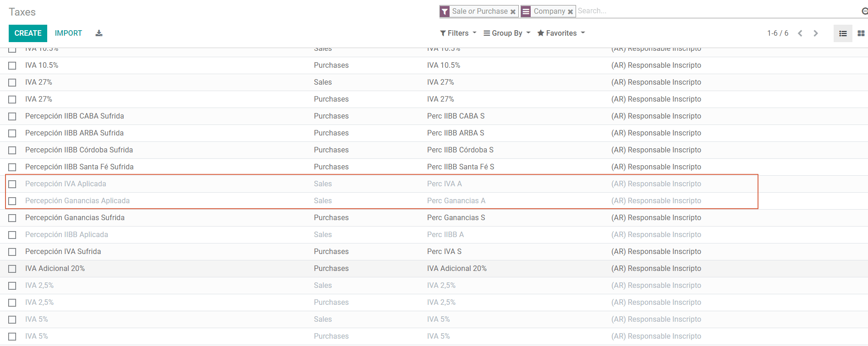
Task: Check the Percepción IVA Aplicada row
Action: pyautogui.click(x=12, y=184)
